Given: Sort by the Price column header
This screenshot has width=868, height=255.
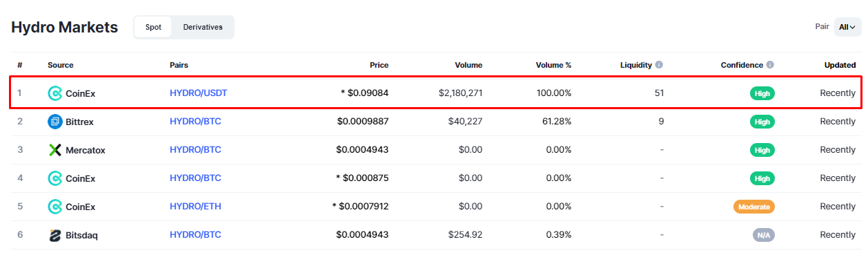Looking at the screenshot, I should (x=379, y=65).
